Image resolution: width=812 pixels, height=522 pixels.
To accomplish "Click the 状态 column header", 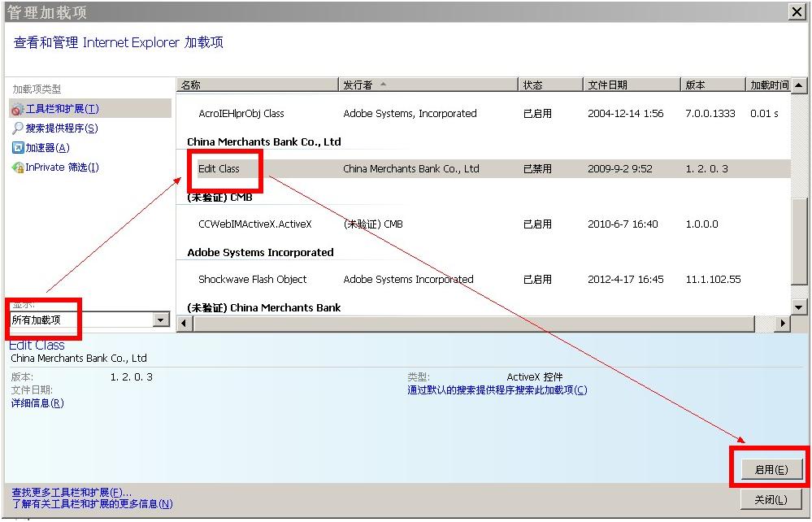I will [x=550, y=85].
